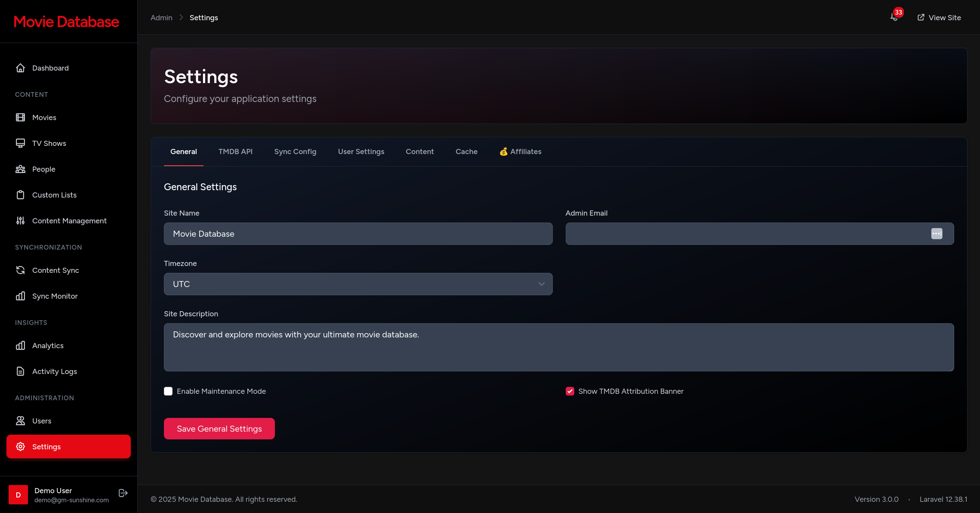Image resolution: width=980 pixels, height=513 pixels.
Task: Click the notification bell icon
Action: pyautogui.click(x=894, y=17)
